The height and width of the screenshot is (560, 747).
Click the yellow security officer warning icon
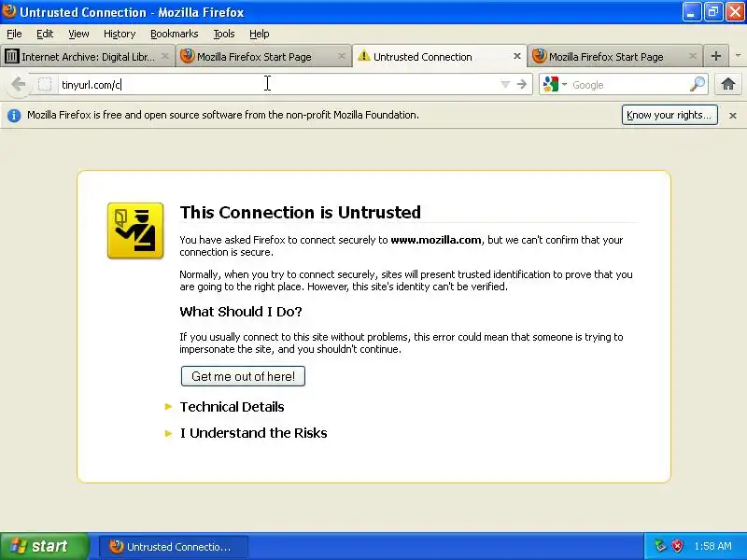(135, 231)
